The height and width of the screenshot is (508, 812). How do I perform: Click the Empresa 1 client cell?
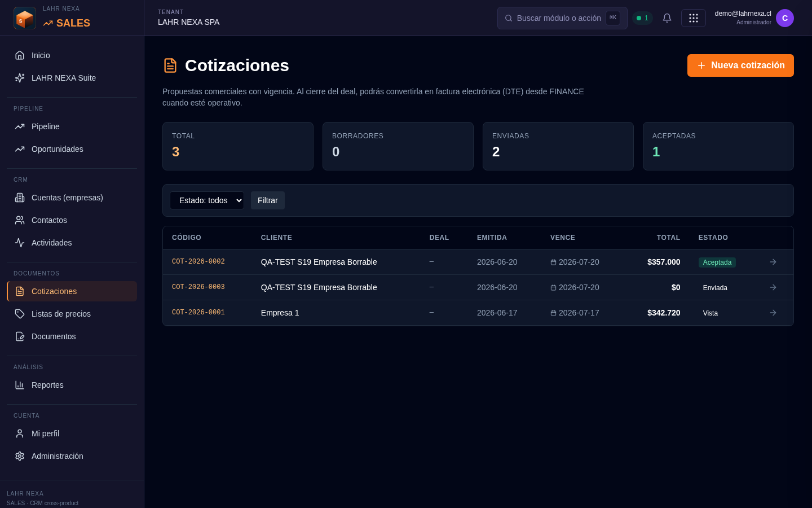tap(280, 313)
